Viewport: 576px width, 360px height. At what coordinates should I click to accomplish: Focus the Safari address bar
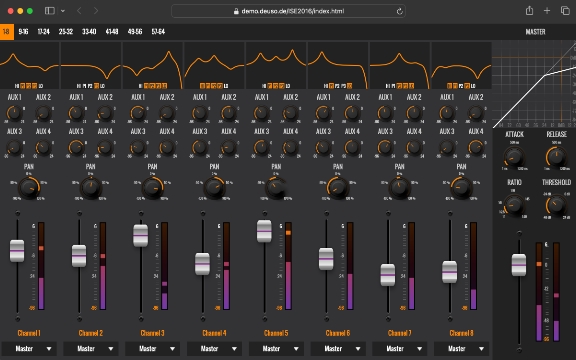point(288,11)
